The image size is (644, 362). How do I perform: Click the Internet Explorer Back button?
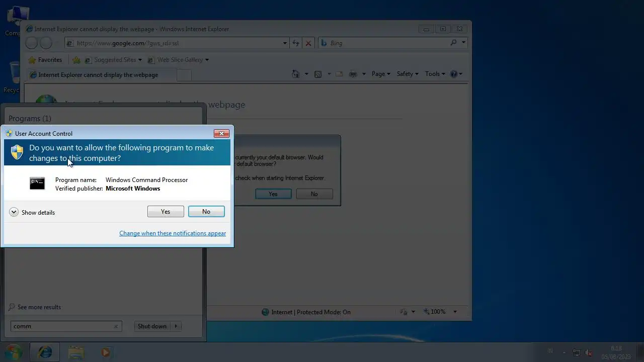(x=31, y=43)
